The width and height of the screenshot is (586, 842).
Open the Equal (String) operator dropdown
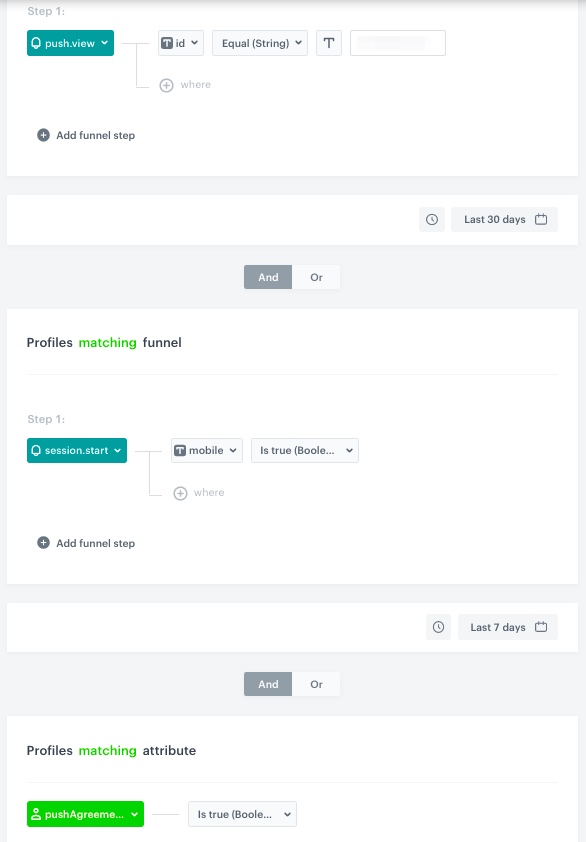(x=259, y=42)
